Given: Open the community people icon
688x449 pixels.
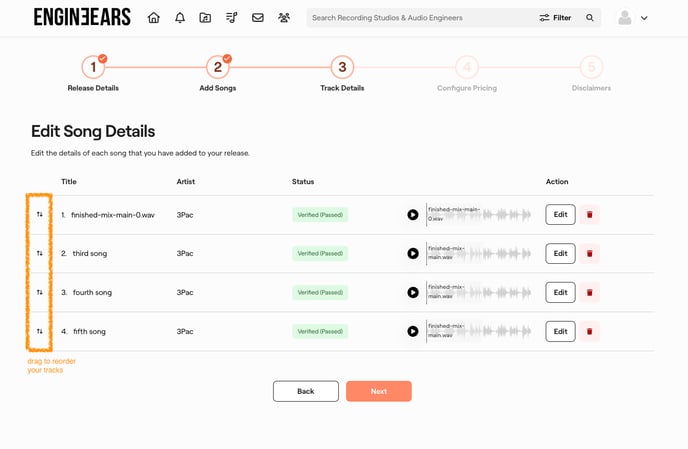Looking at the screenshot, I should tap(284, 18).
